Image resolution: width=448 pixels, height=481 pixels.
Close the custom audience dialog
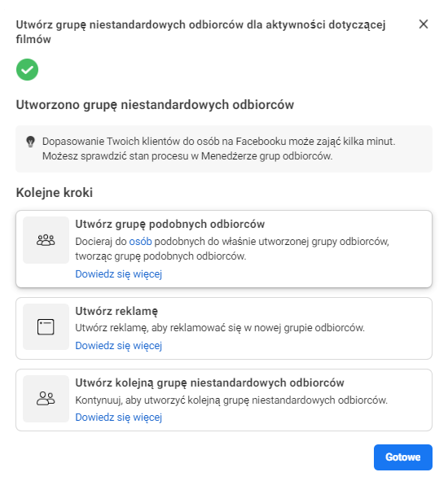tap(424, 24)
